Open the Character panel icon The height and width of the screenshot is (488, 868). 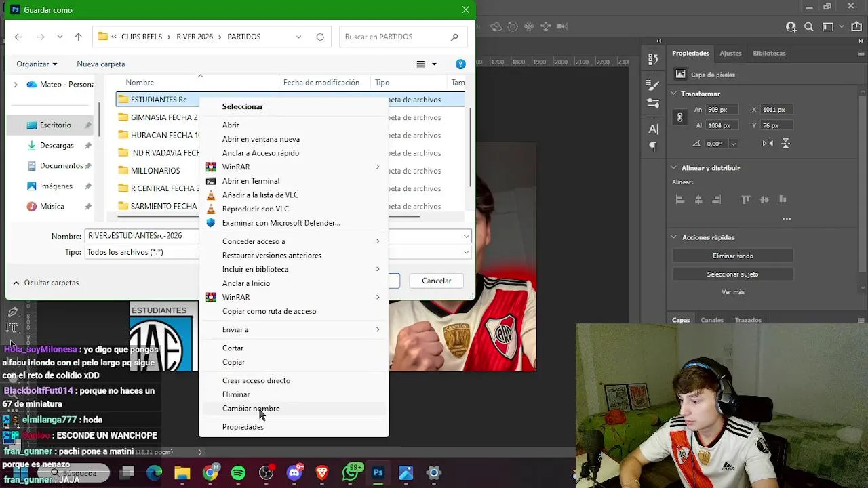[653, 129]
